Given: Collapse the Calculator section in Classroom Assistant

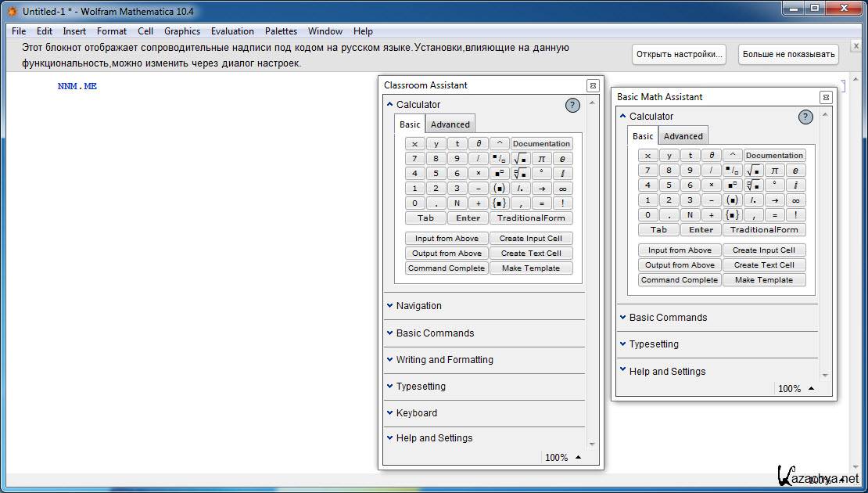Looking at the screenshot, I should pos(418,105).
